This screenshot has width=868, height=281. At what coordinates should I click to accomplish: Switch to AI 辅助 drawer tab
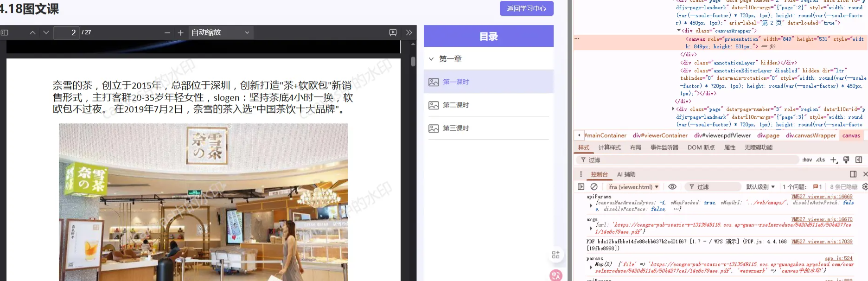point(626,174)
